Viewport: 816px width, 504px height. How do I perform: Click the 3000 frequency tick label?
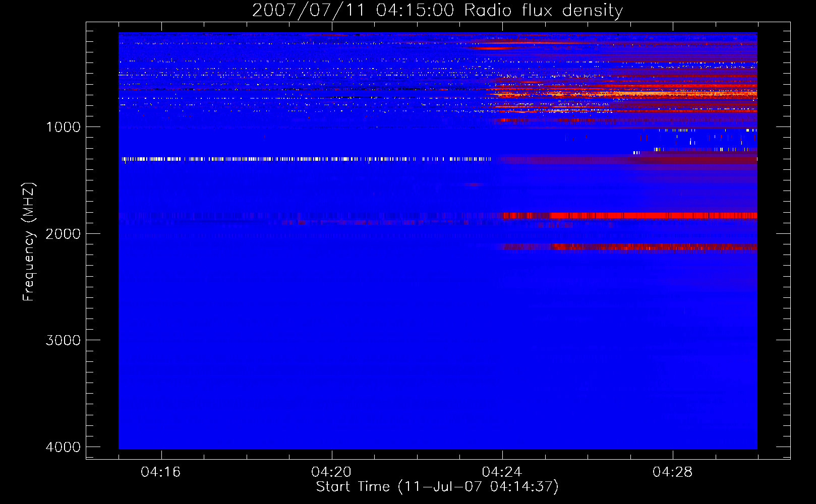pyautogui.click(x=63, y=340)
